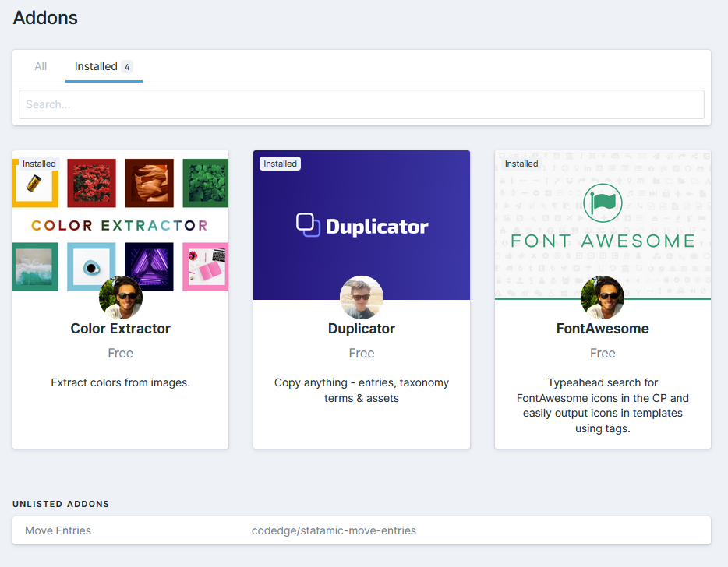The height and width of the screenshot is (567, 728).
Task: Open the Duplicator banner image
Action: 361,225
